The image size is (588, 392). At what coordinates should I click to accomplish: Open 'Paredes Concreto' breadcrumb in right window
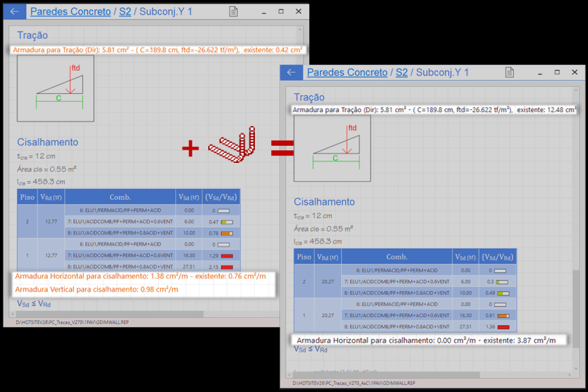point(347,73)
